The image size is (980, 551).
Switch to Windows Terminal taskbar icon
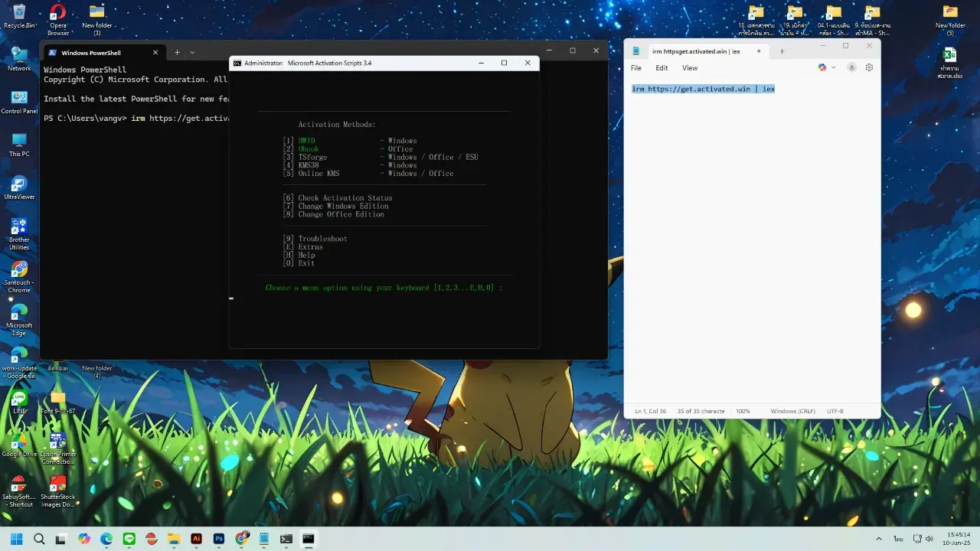[286, 539]
